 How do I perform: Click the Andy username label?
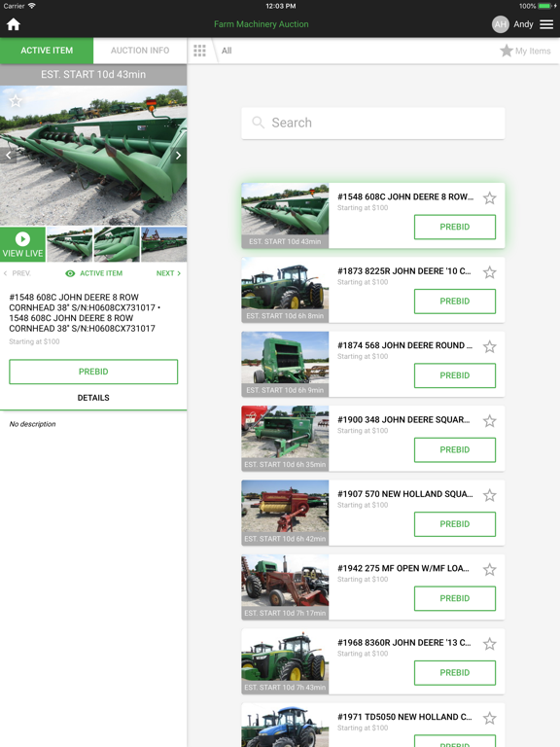coord(523,24)
